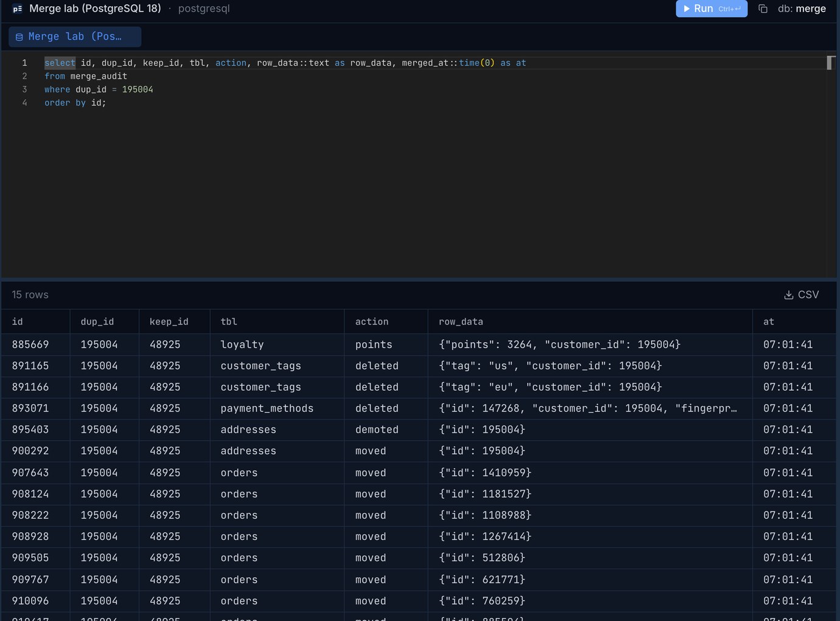
Task: Click the row_data cell with id 1267414
Action: [590, 537]
